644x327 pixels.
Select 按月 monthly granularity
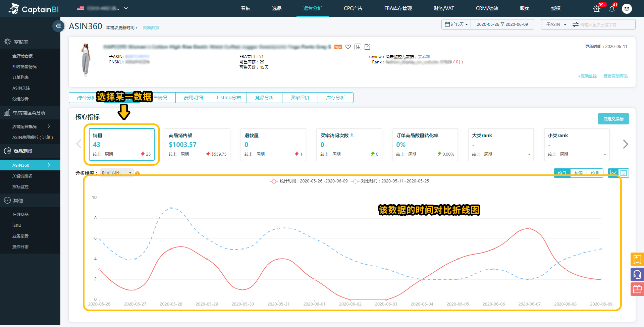595,173
